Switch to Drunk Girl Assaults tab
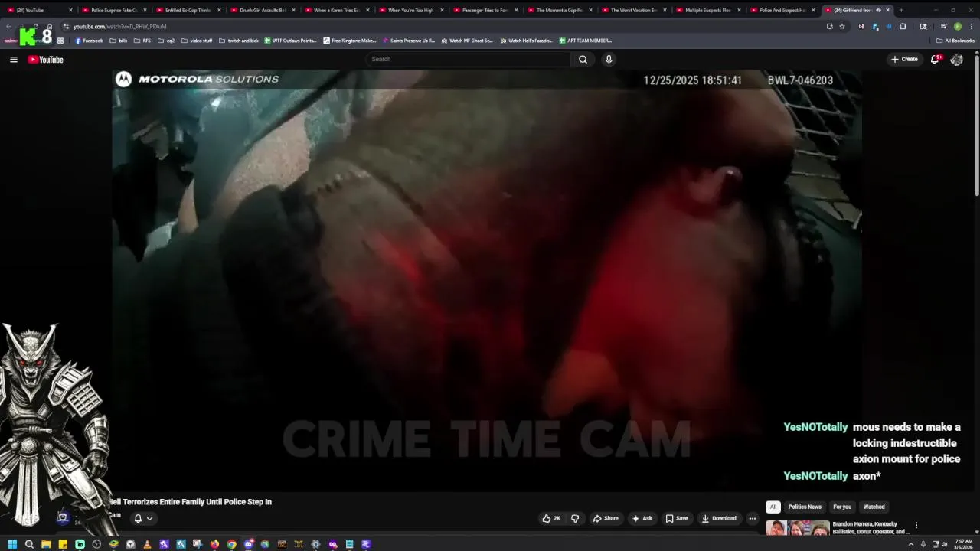This screenshot has width=980, height=551. tap(262, 10)
